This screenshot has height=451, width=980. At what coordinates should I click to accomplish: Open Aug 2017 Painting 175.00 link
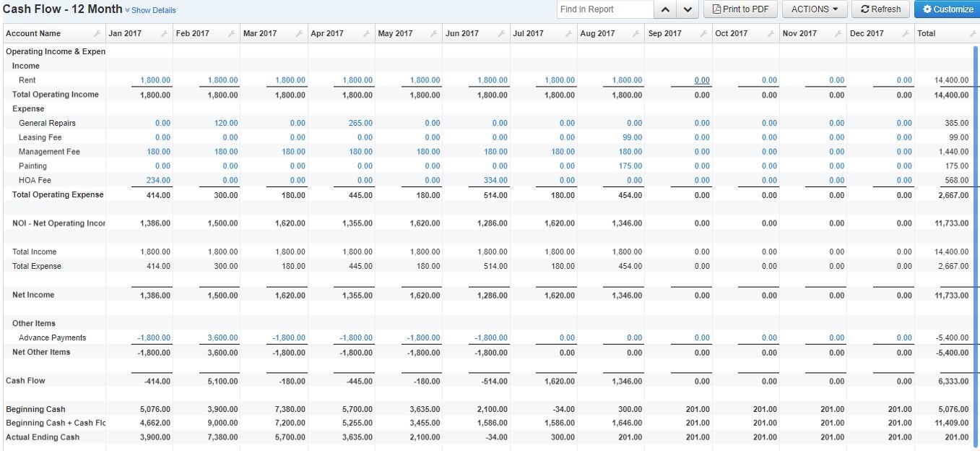(x=630, y=166)
